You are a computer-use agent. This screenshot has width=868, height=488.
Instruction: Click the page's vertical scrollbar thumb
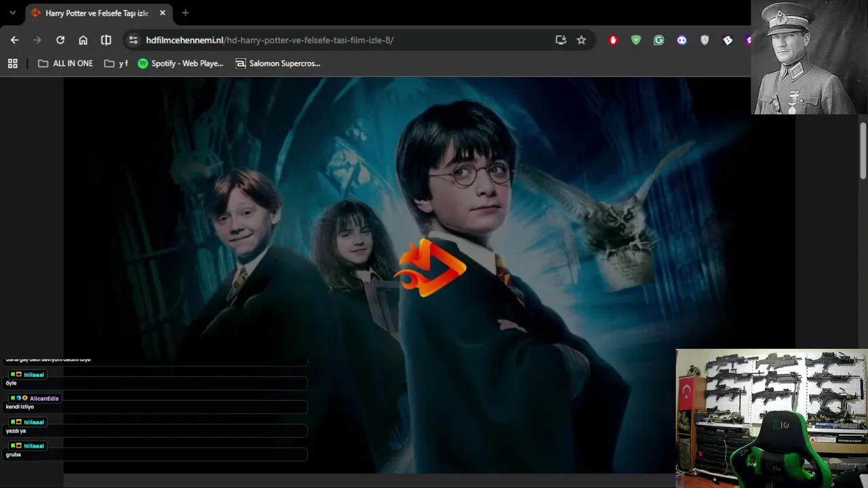point(863,150)
